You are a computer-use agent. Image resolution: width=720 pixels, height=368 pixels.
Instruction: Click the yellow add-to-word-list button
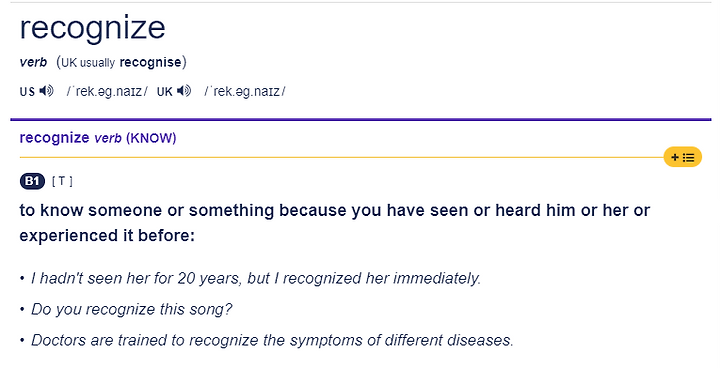(682, 158)
